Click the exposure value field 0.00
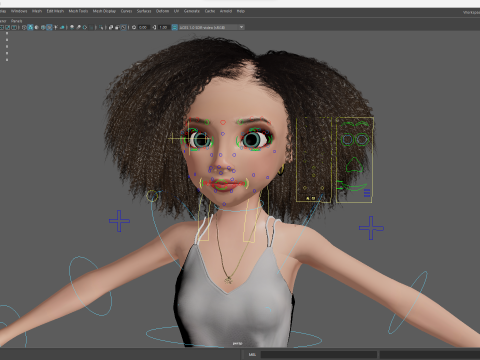Image resolution: width=480 pixels, height=360 pixels. click(143, 27)
